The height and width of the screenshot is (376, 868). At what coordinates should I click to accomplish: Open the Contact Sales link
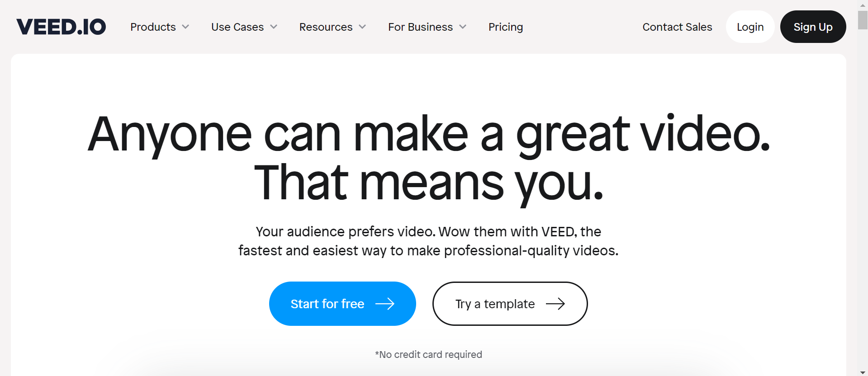point(677,27)
